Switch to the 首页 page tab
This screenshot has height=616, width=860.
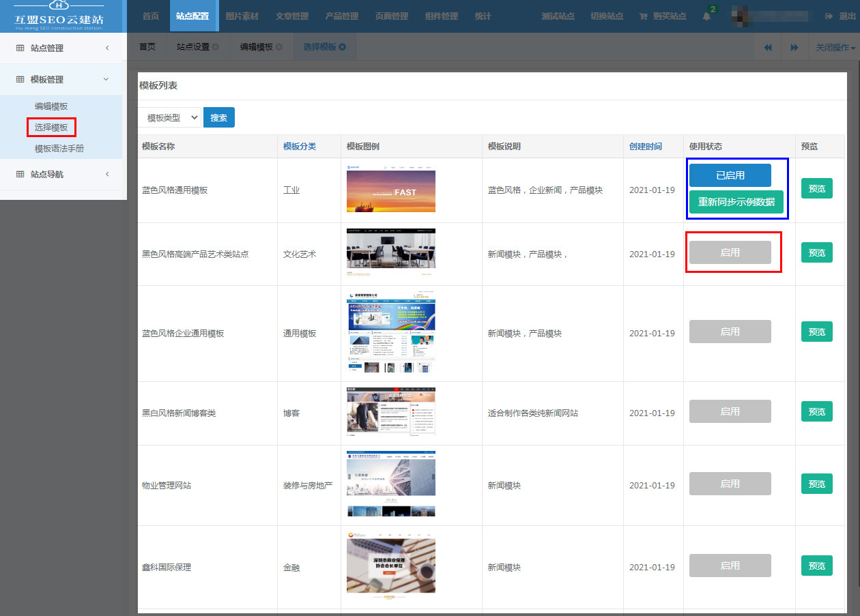click(x=147, y=47)
